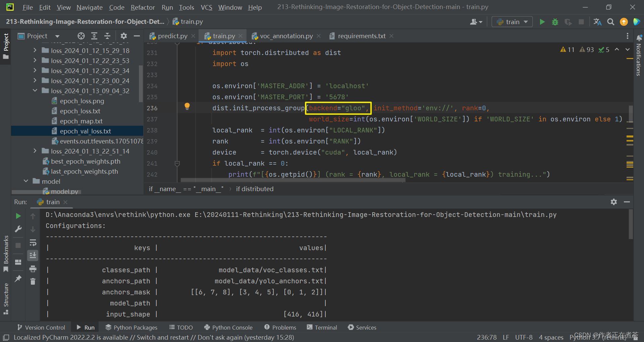Run the train script with the green play icon
Image resolution: width=644 pixels, height=342 pixels.
542,21
